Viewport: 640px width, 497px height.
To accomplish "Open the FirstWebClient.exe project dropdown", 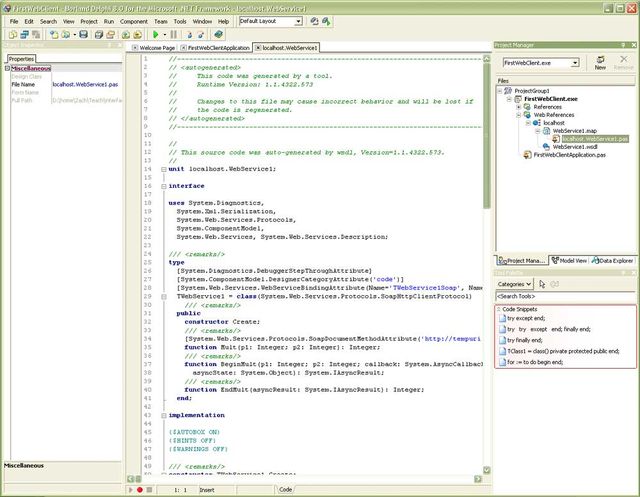I will [575, 63].
